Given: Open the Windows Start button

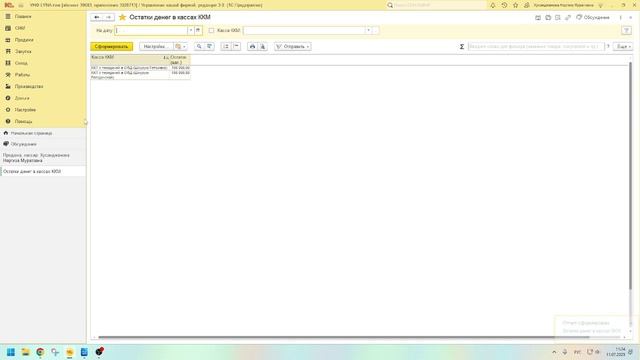Looking at the screenshot, I should coord(11,352).
